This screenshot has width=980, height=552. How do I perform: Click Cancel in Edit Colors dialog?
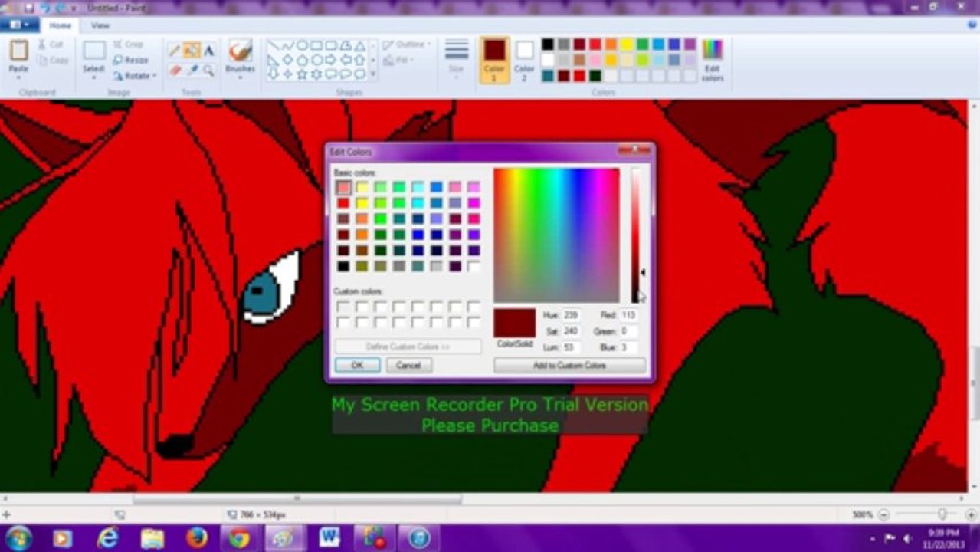tap(408, 366)
